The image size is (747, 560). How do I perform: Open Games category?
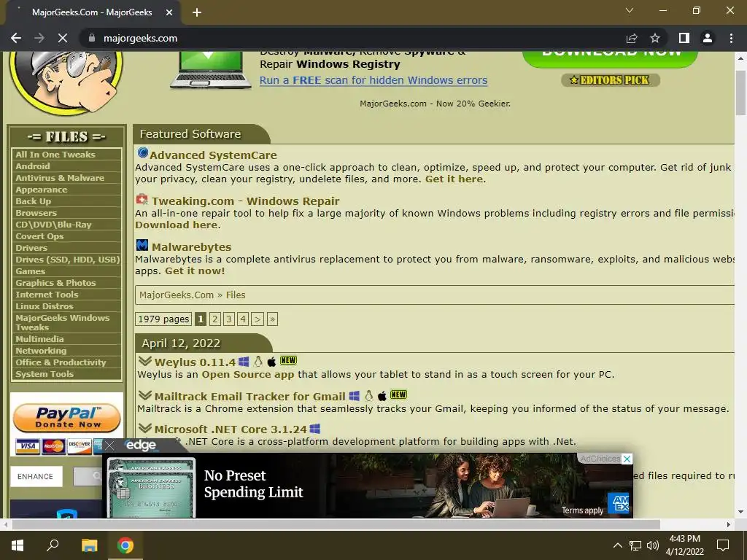click(x=30, y=271)
